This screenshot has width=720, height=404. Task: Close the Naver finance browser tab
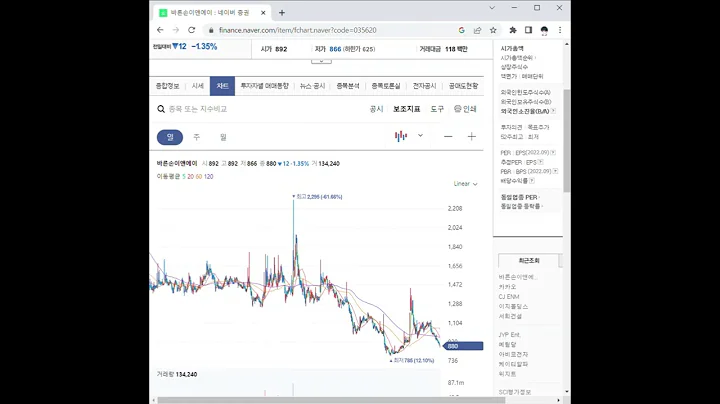[x=263, y=13]
